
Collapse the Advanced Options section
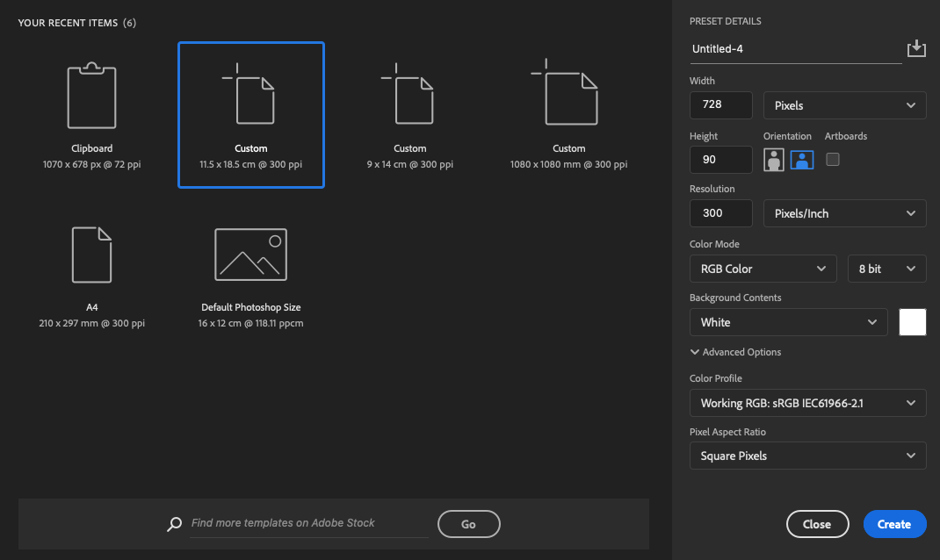736,352
